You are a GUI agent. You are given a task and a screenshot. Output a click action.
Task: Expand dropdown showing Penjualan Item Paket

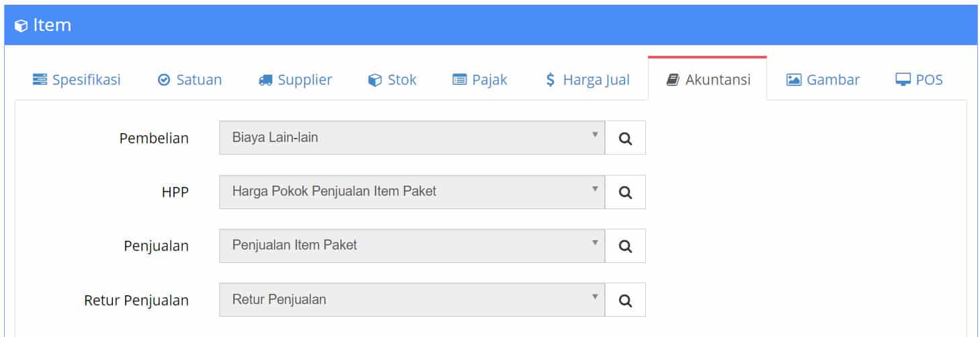pos(412,246)
